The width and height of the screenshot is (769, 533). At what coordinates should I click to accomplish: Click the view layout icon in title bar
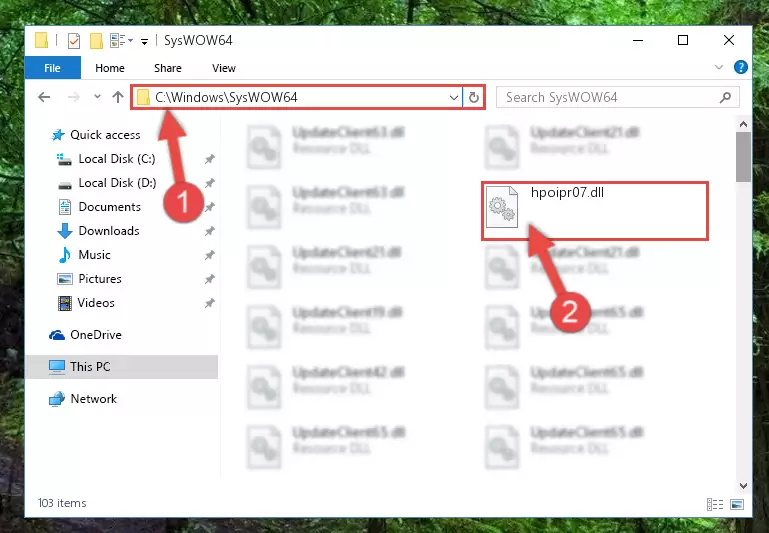[x=117, y=40]
